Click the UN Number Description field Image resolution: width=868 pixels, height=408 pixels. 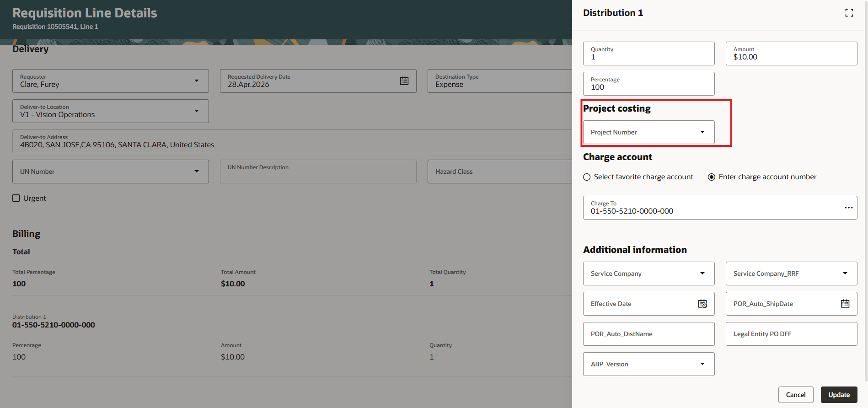click(318, 172)
